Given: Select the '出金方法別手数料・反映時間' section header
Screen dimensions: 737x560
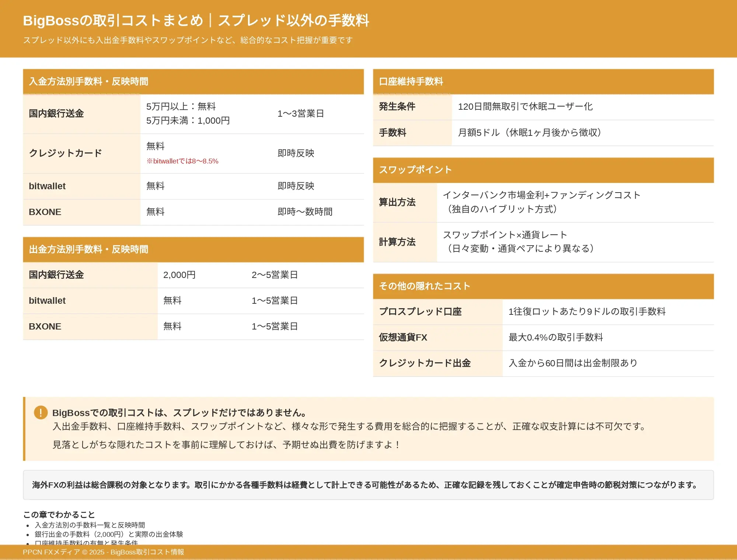Looking at the screenshot, I should (193, 249).
